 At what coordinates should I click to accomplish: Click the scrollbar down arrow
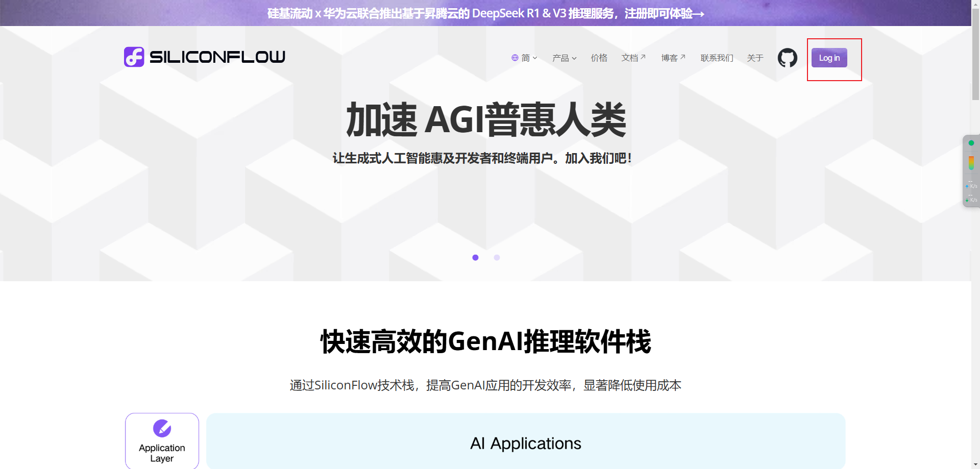(x=975, y=465)
